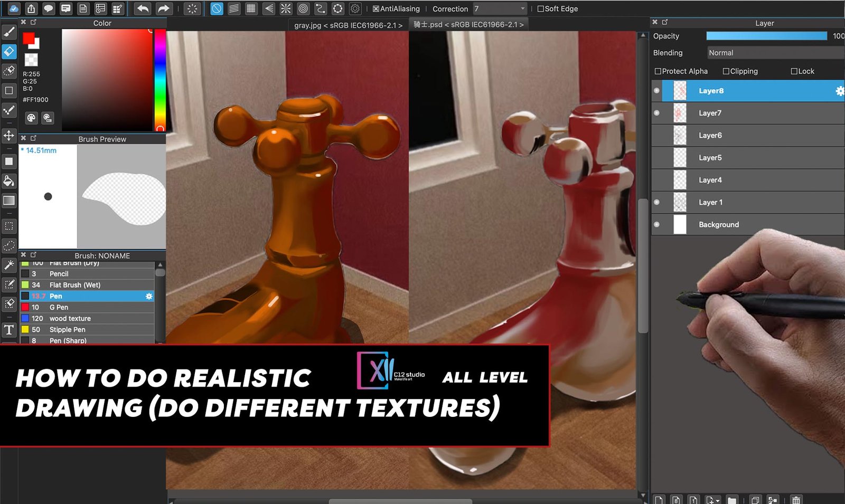Select the Magic Wand tool

click(9, 265)
